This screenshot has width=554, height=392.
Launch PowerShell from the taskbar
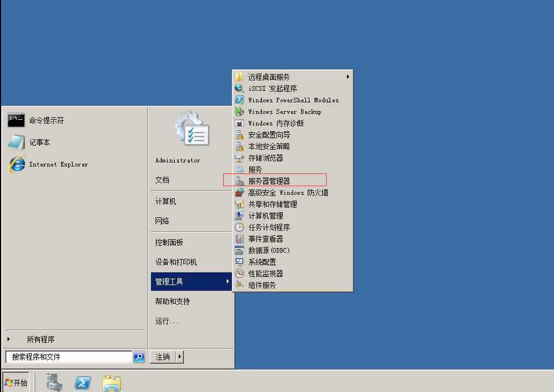pos(82,383)
